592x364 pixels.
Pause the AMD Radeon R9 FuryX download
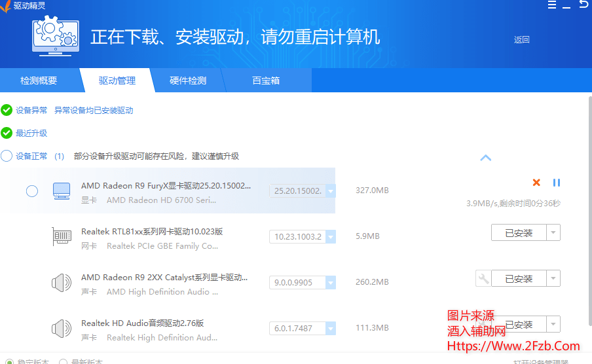[x=557, y=183]
